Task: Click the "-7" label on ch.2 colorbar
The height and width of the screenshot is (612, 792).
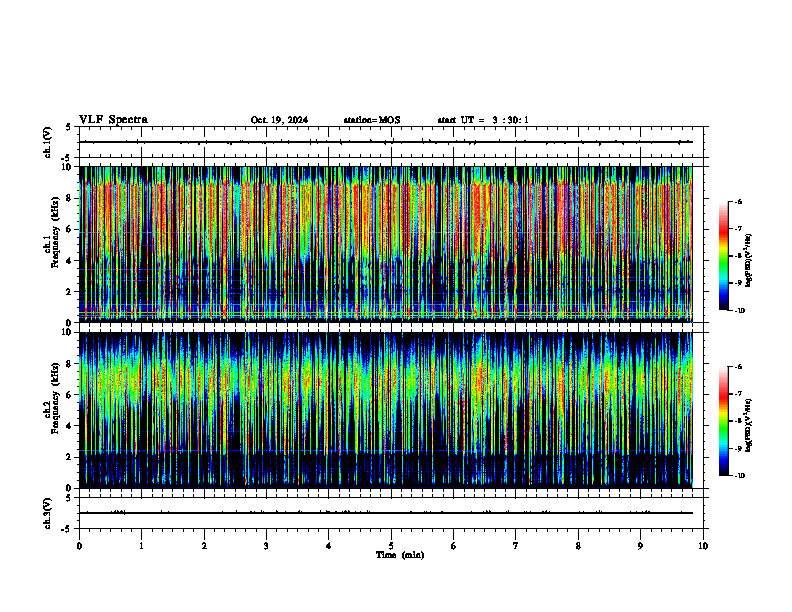Action: click(x=738, y=394)
